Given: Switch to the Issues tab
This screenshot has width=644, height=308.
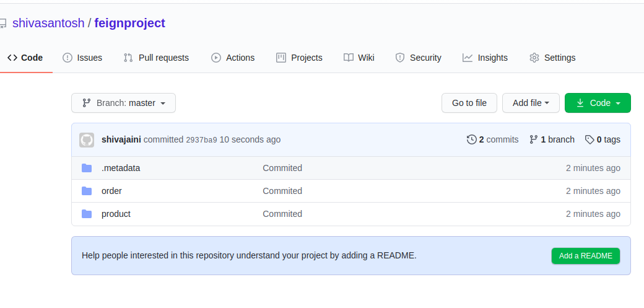Looking at the screenshot, I should [x=82, y=58].
